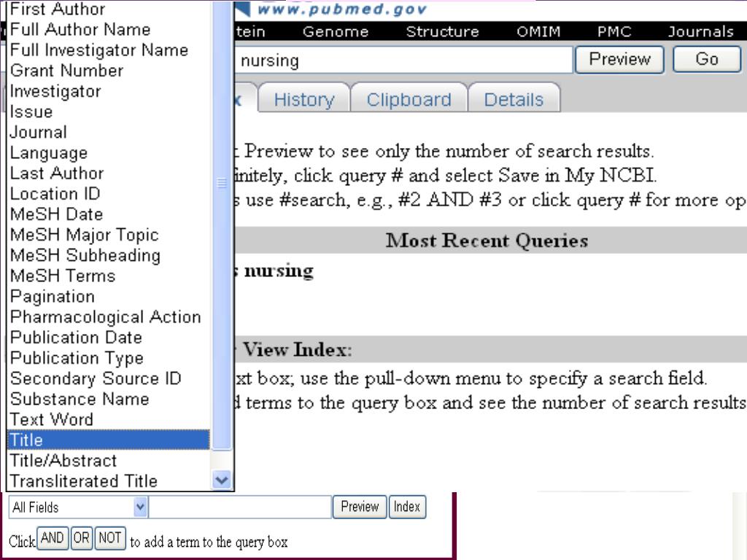
Task: Select Substance Name option
Action: click(109, 398)
